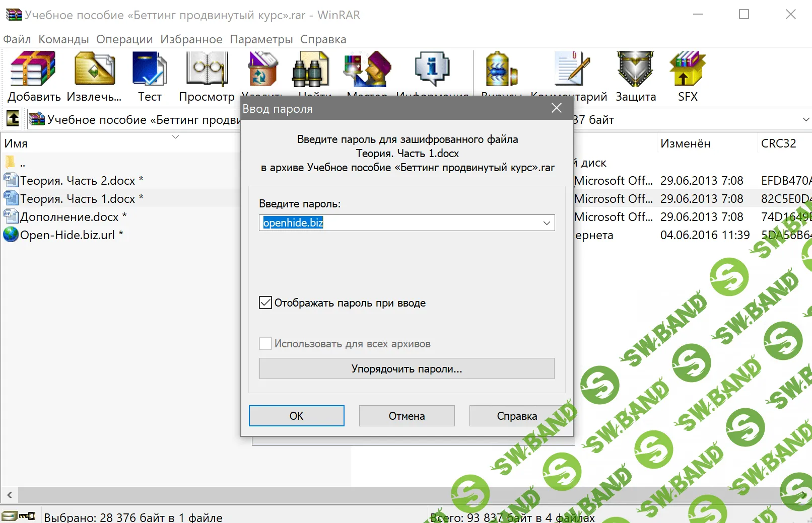Click the Извлечь (Extract) toolbar icon

[94, 69]
